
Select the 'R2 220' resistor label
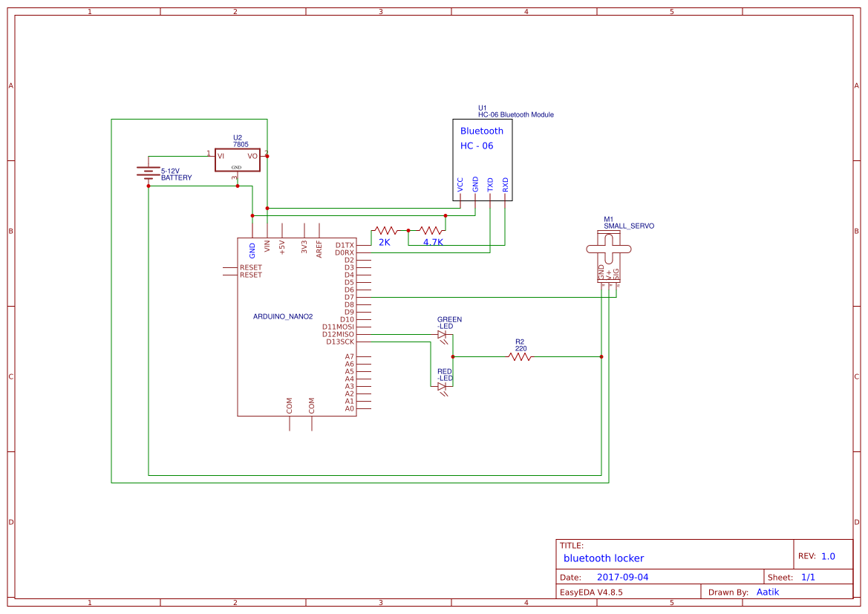click(x=521, y=345)
